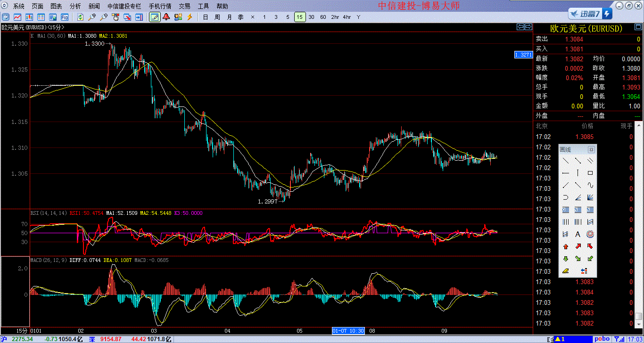The image size is (644, 343).
Task: Click the 01-07 10:30 time marker
Action: 348,331
